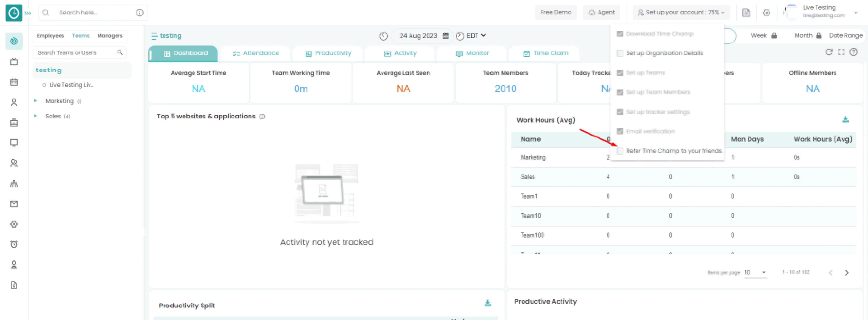This screenshot has height=320, width=868.
Task: Click the Time Champ clock logo
Action: [x=14, y=13]
